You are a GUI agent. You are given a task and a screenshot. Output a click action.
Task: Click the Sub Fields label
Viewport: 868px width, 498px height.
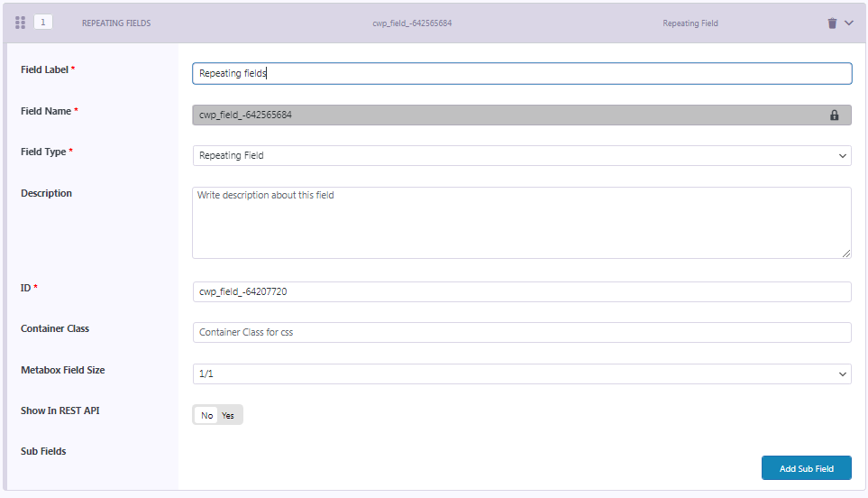(43, 451)
